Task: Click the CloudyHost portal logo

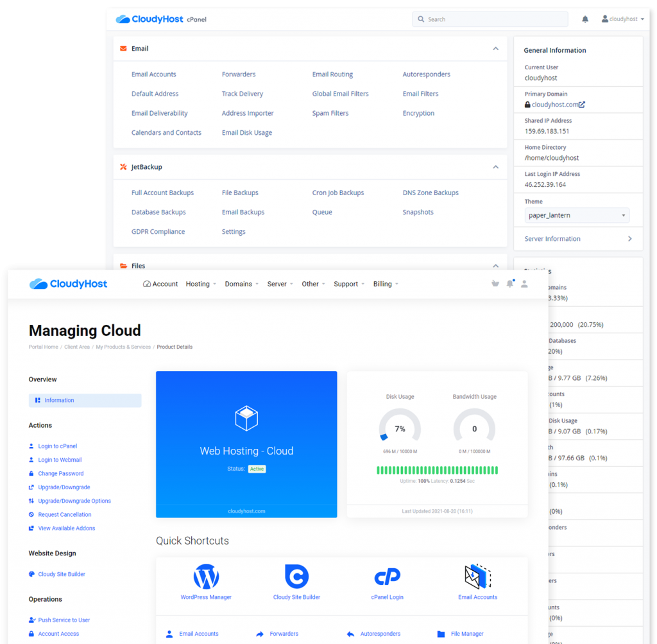Action: click(68, 284)
